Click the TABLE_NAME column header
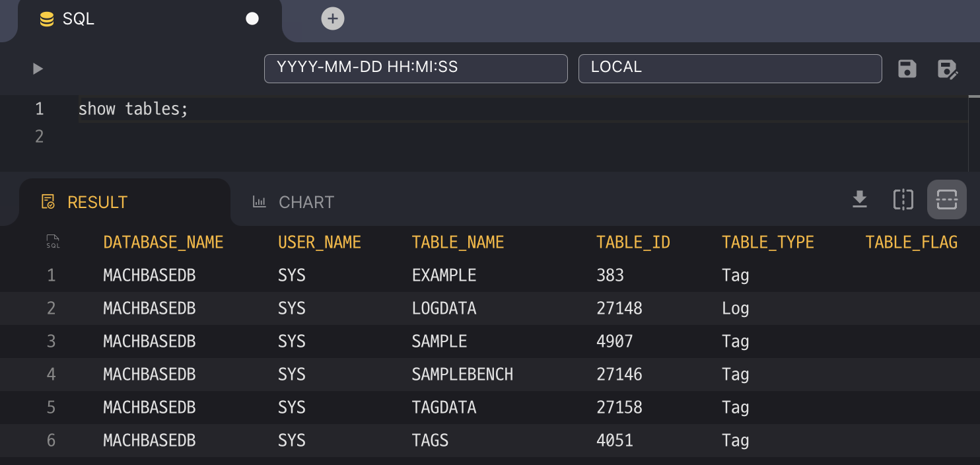Screen dimensions: 980x465 [x=458, y=242]
